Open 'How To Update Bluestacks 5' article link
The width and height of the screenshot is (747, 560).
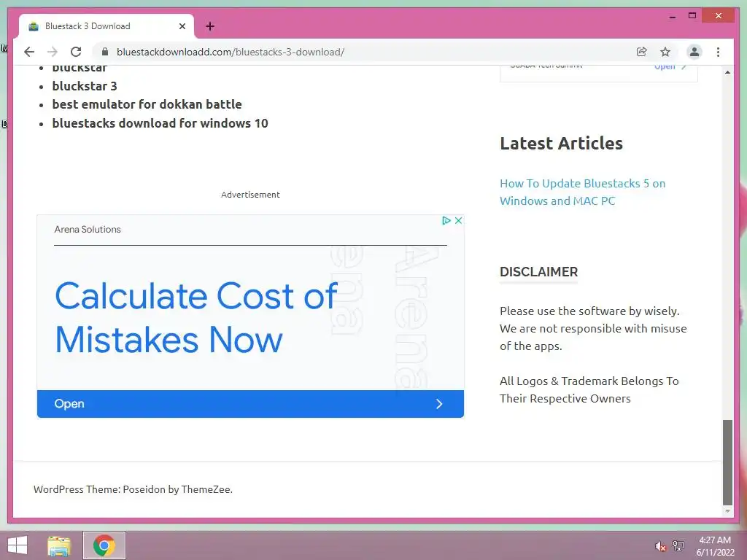tap(583, 192)
